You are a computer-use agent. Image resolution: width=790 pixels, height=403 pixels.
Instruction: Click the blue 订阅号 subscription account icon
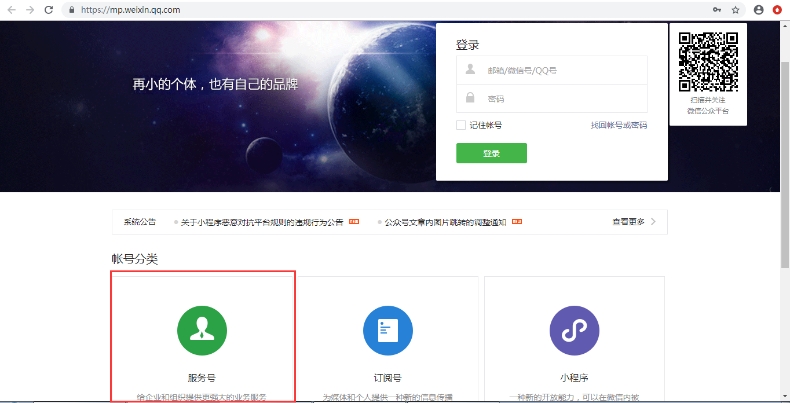coord(388,331)
